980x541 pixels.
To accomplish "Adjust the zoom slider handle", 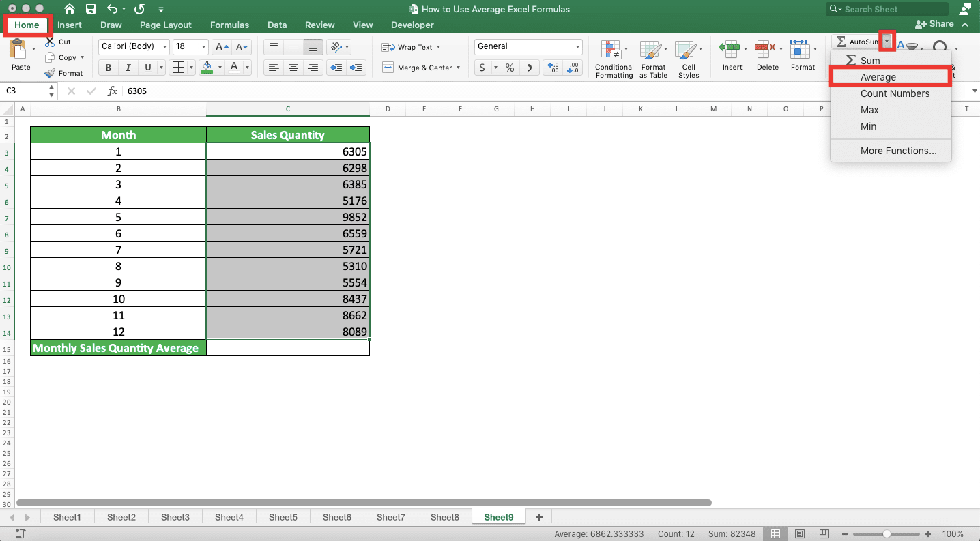I will [x=887, y=533].
